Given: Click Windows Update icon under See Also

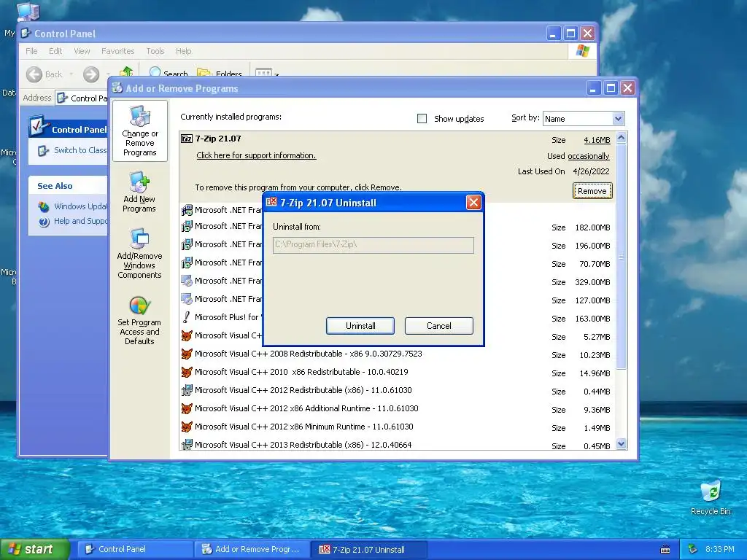Looking at the screenshot, I should click(44, 206).
